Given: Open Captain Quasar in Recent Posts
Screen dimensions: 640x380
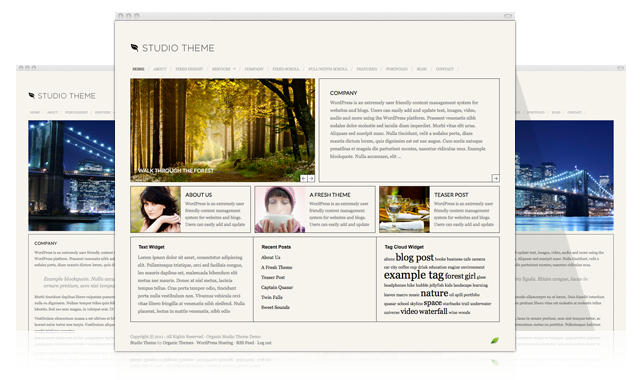Looking at the screenshot, I should [277, 287].
